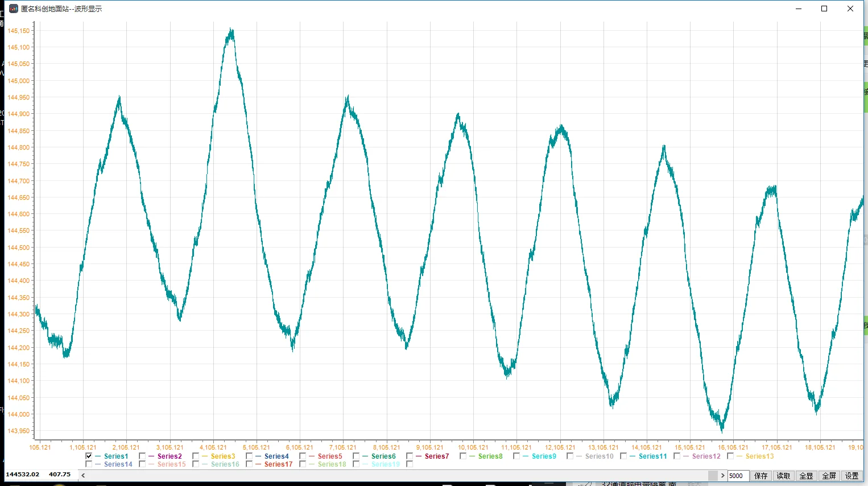The width and height of the screenshot is (868, 486).
Task: Click the horizontal scrollbar thumb
Action: point(713,476)
